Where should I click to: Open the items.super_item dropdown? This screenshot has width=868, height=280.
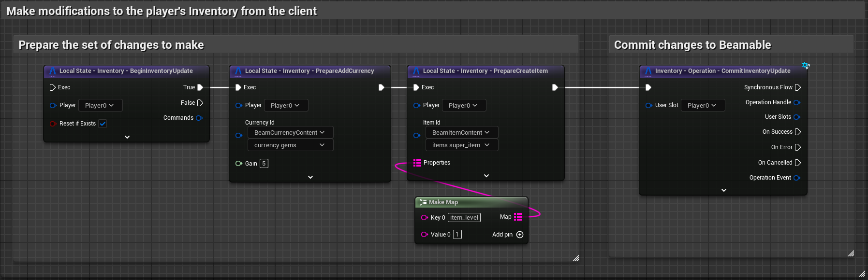[461, 145]
